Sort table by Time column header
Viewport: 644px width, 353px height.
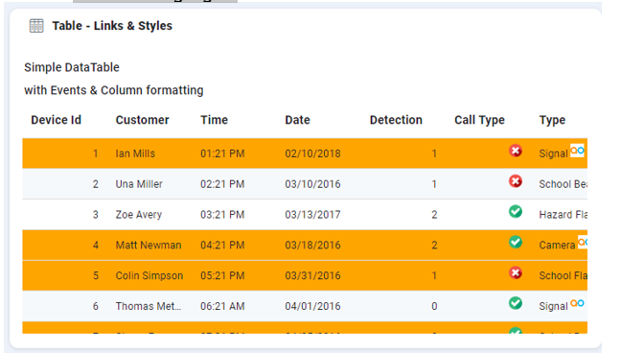214,120
